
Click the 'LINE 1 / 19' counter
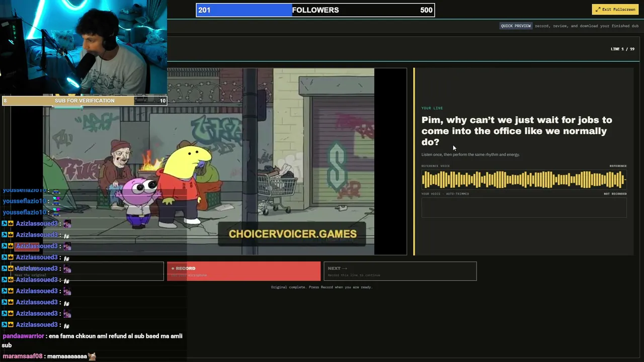(622, 49)
